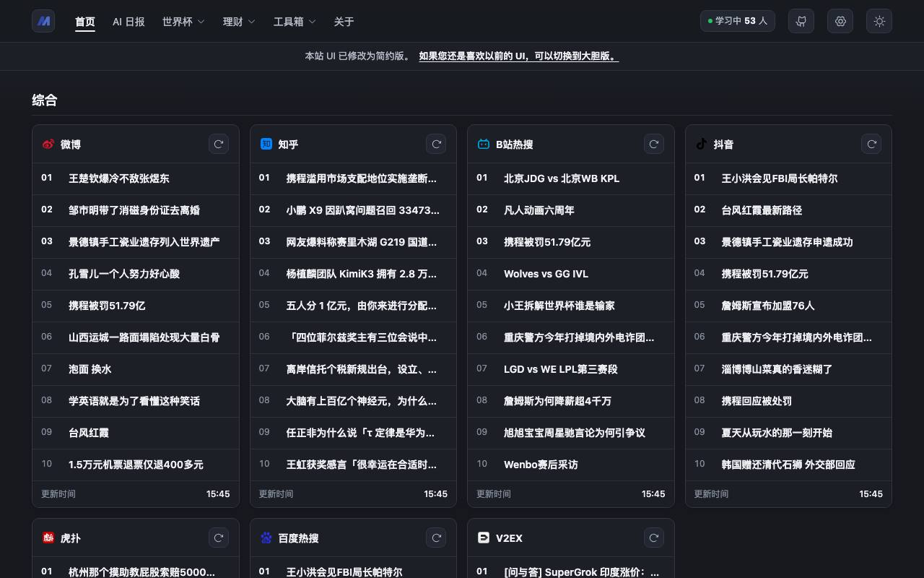The image size is (924, 578).
Task: Click the 虎扑 logo icon
Action: tap(48, 538)
